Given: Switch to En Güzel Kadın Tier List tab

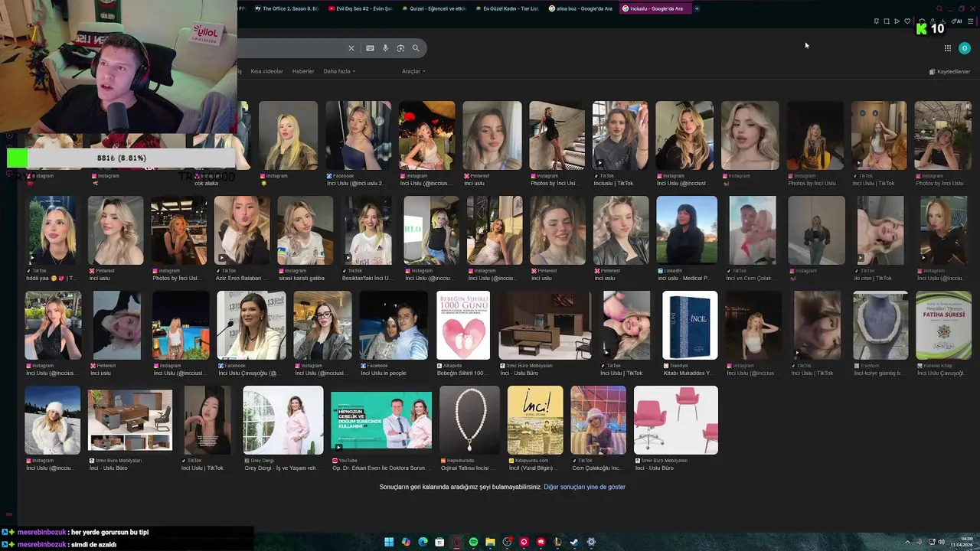Looking at the screenshot, I should coord(507,8).
